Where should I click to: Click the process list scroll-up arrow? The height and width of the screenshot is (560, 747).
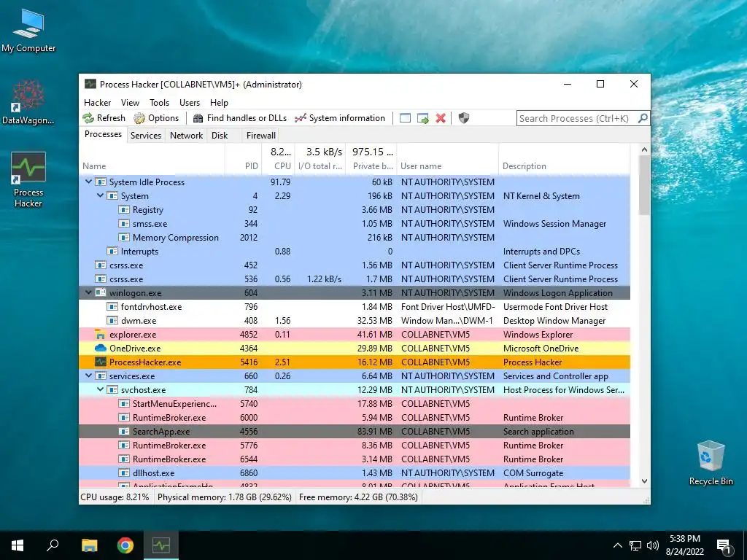click(x=644, y=149)
